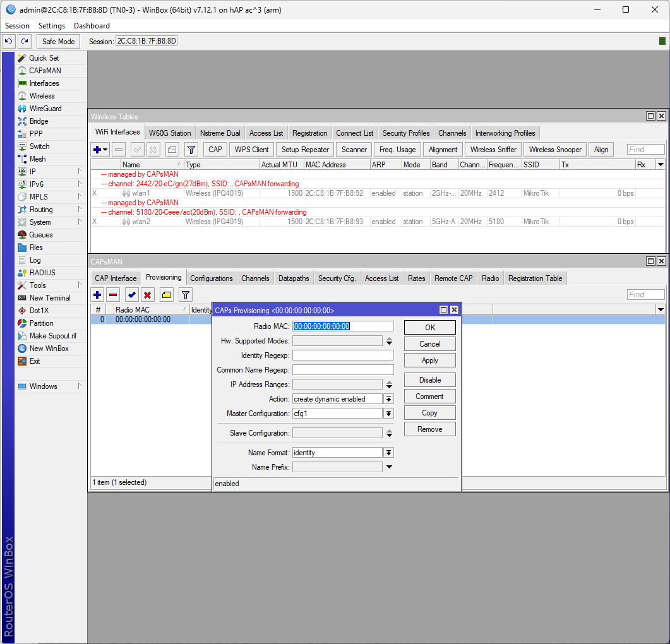Open the Name Format dropdown

(388, 452)
